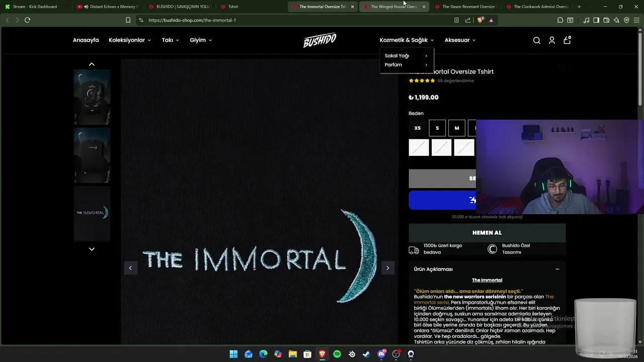Show the next product image with the right arrow

click(x=387, y=268)
